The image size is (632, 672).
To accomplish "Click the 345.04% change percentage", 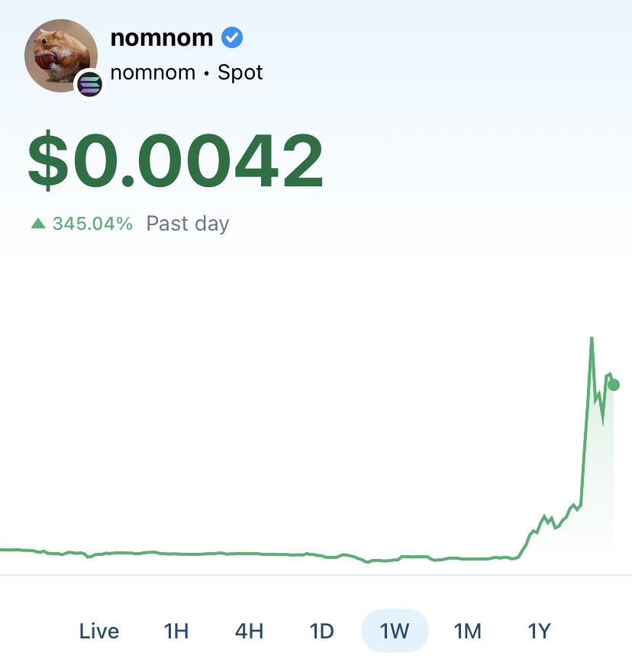I will click(92, 223).
